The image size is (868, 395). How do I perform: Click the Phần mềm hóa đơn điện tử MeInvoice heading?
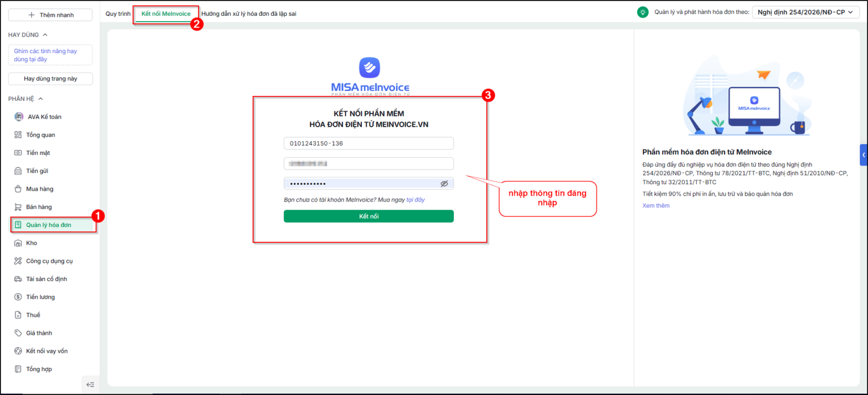pyautogui.click(x=707, y=152)
